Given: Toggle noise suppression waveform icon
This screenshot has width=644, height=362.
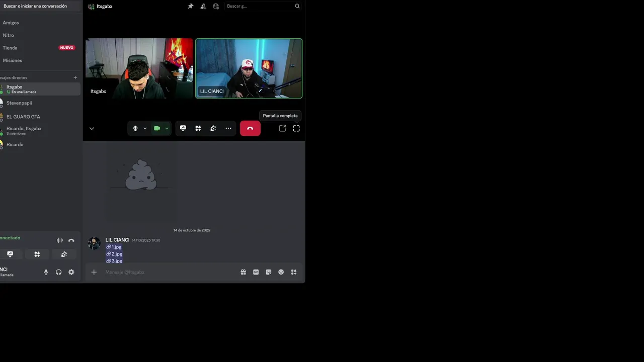Looking at the screenshot, I should pyautogui.click(x=60, y=240).
